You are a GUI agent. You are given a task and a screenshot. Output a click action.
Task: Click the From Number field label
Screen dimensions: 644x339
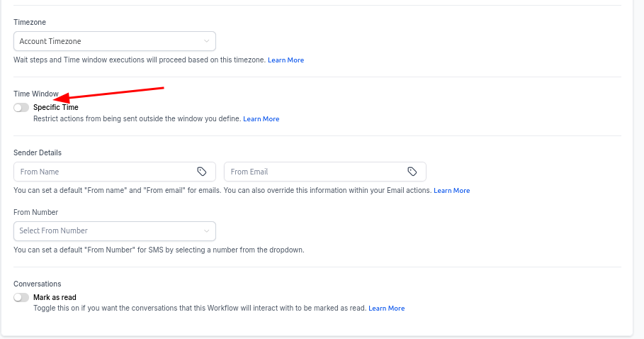35,212
